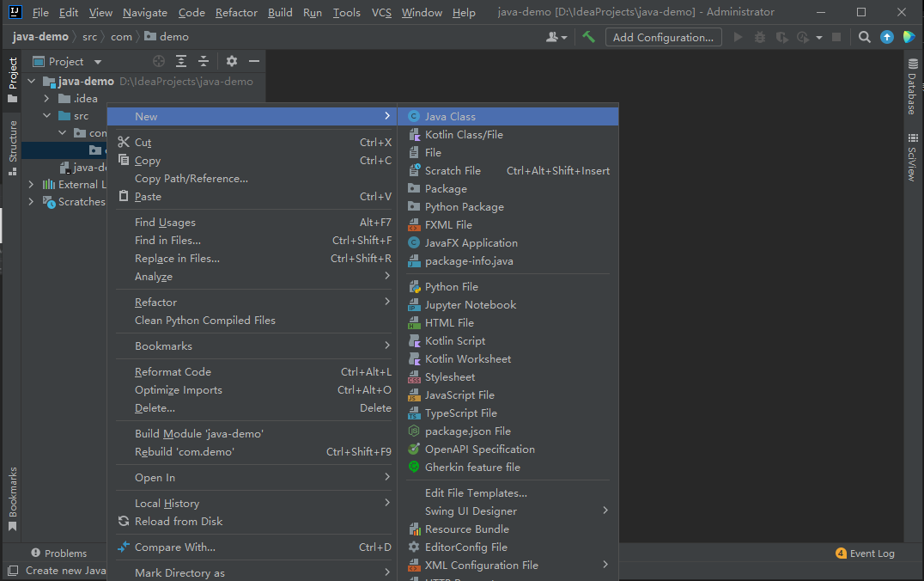
Task: Collapse the src folder node
Action: pyautogui.click(x=46, y=116)
